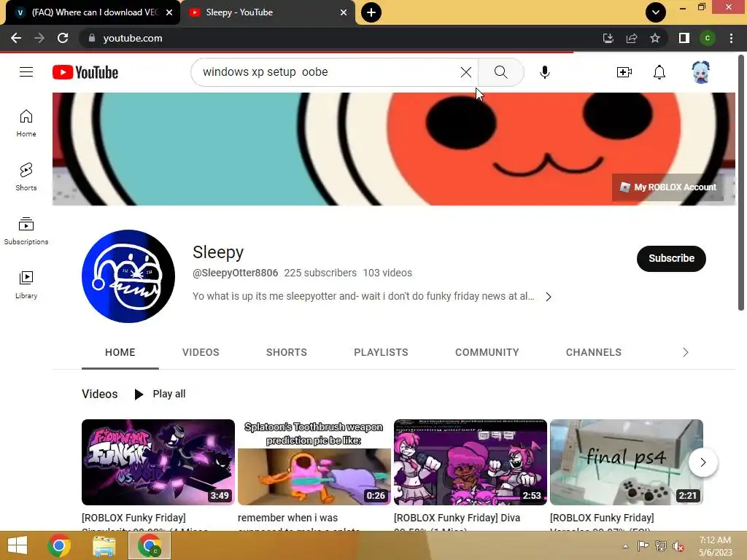Open the notifications bell
The image size is (747, 560).
pos(659,72)
